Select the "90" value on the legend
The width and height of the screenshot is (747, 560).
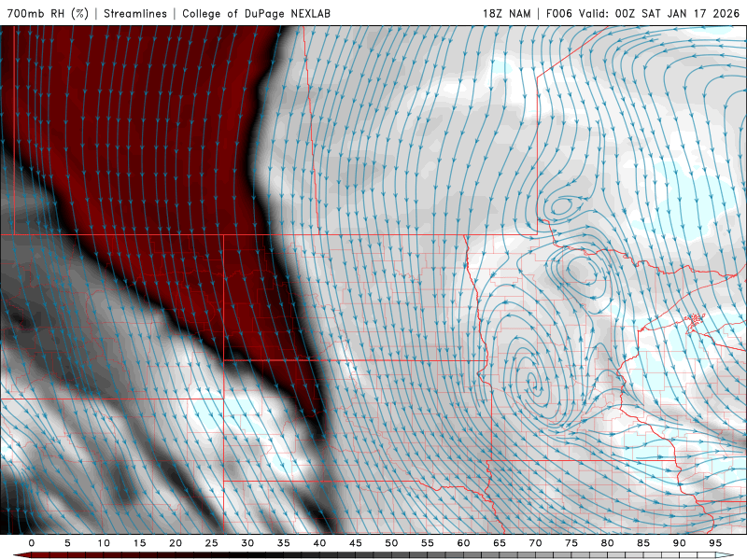(679, 543)
